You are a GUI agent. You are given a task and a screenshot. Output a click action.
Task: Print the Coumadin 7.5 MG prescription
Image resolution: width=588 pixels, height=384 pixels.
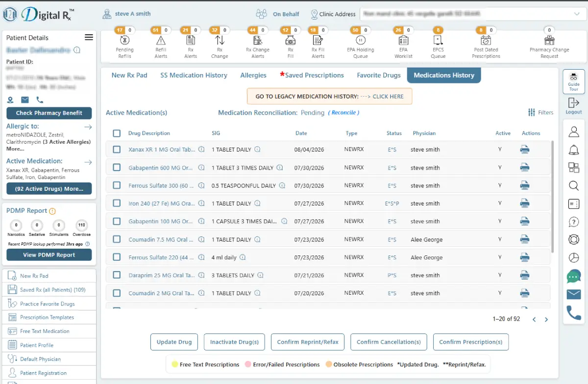pos(525,239)
